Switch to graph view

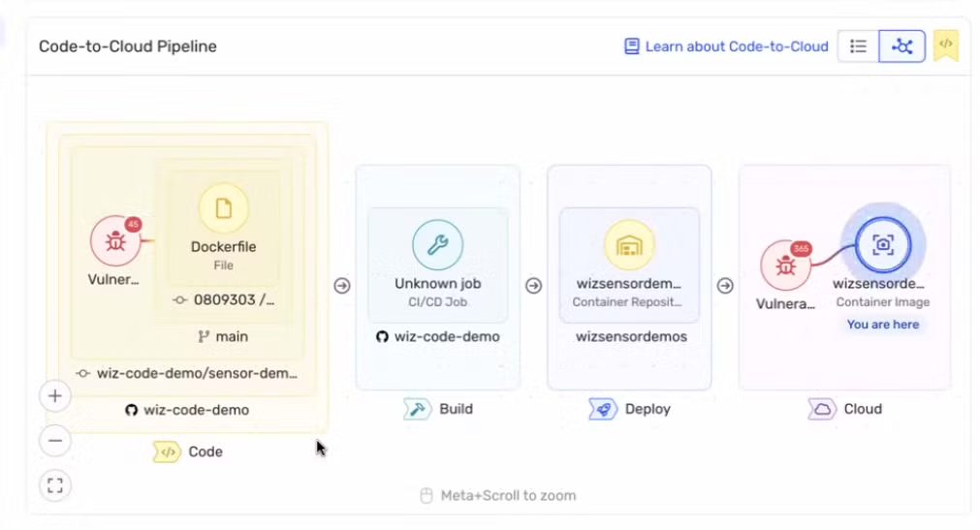(x=901, y=46)
